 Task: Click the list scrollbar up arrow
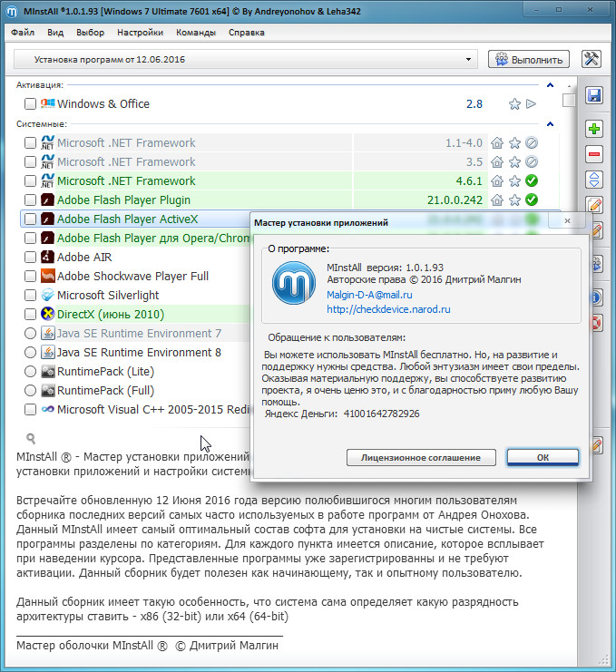(569, 86)
